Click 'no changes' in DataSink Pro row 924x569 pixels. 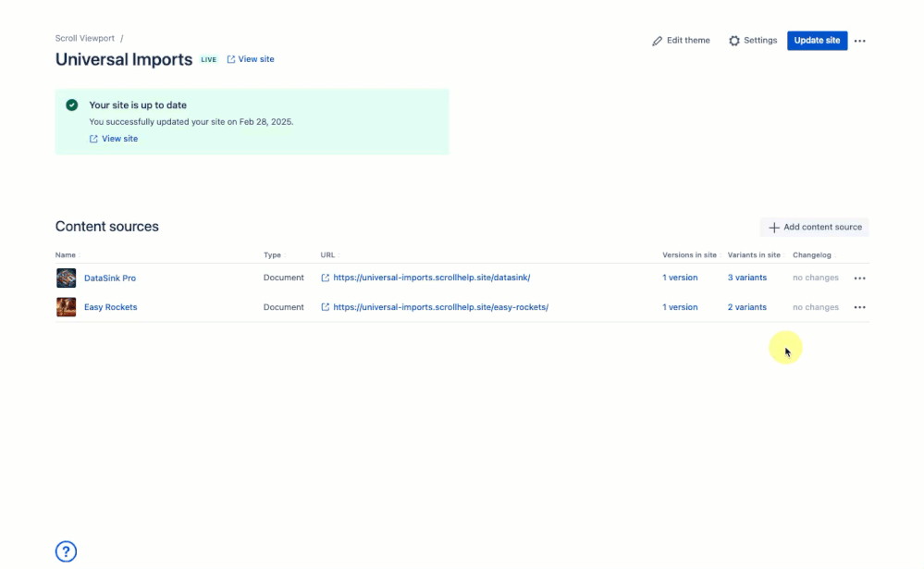click(816, 278)
